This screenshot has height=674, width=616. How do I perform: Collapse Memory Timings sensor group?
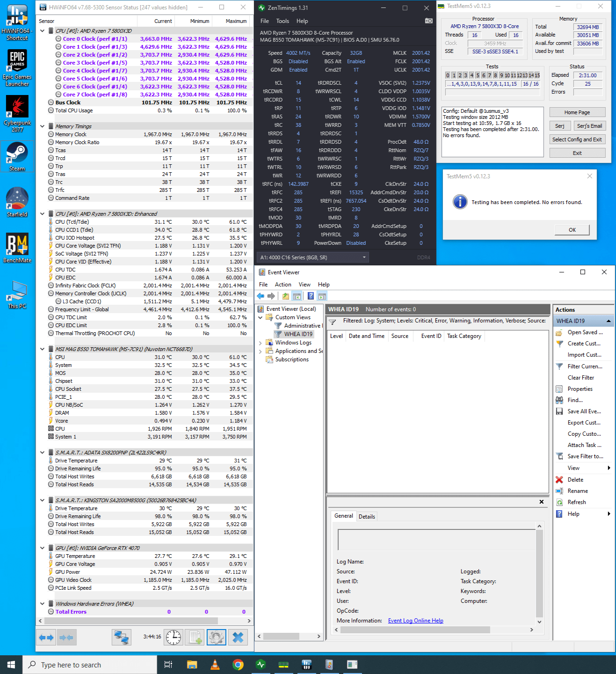pos(43,126)
